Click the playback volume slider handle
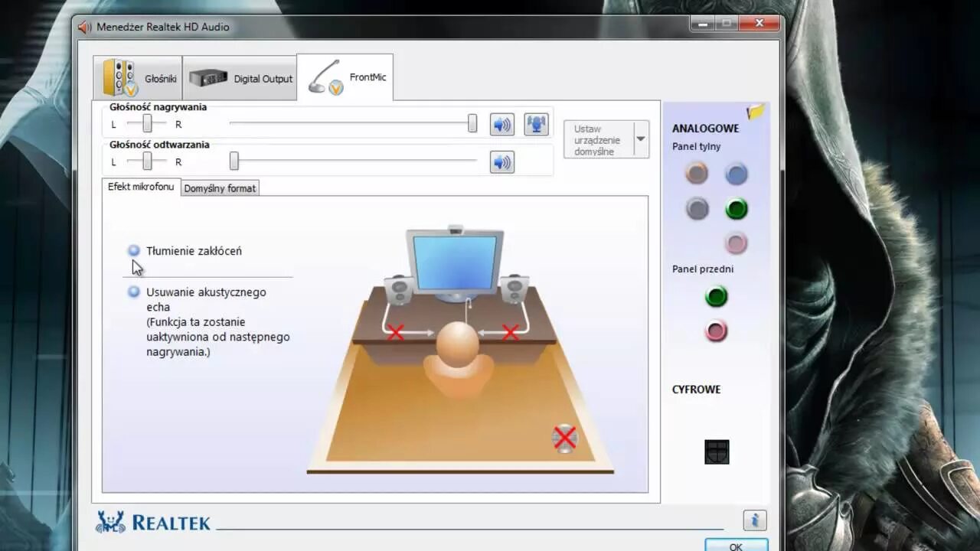 click(234, 161)
